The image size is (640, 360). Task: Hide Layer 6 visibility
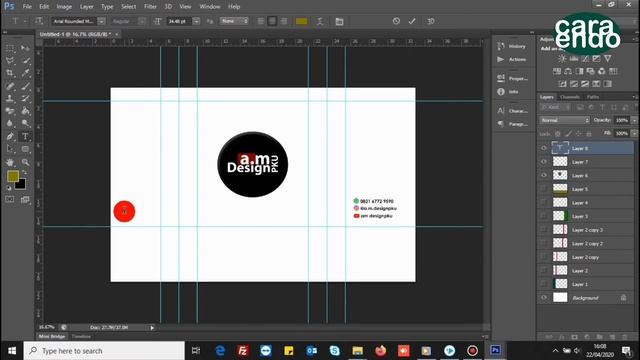coord(544,175)
